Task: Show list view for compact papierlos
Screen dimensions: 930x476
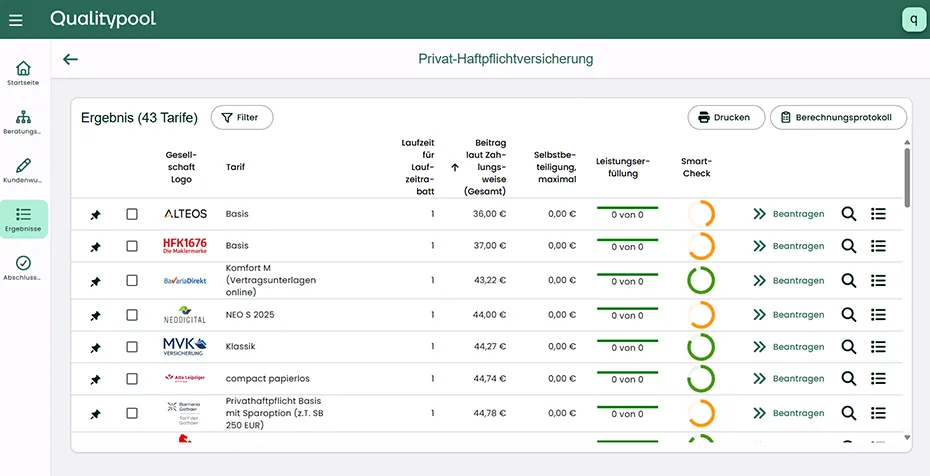Action: (878, 379)
